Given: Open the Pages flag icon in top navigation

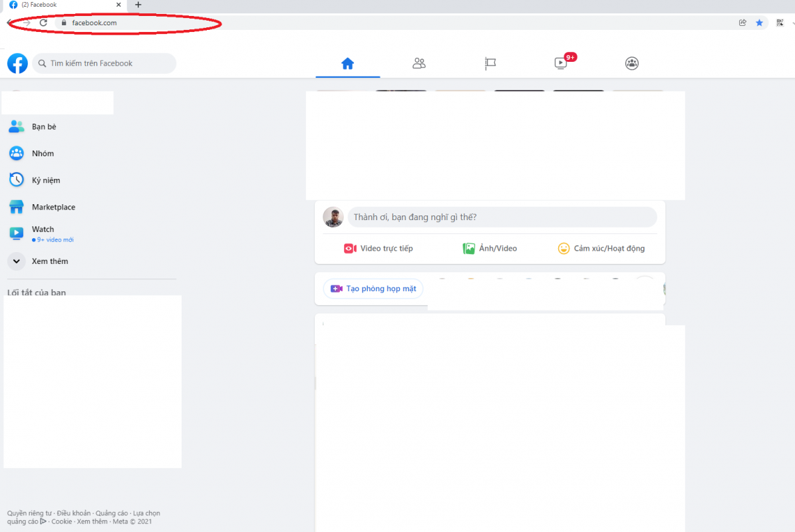Looking at the screenshot, I should coord(490,64).
